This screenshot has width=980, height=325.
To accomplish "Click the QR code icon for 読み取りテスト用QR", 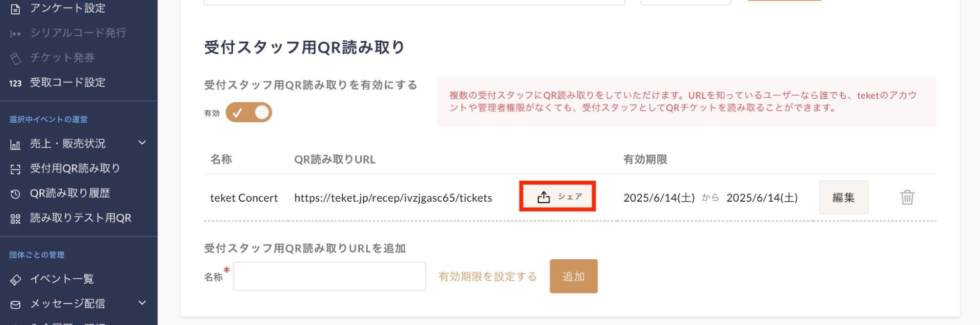I will tap(15, 219).
